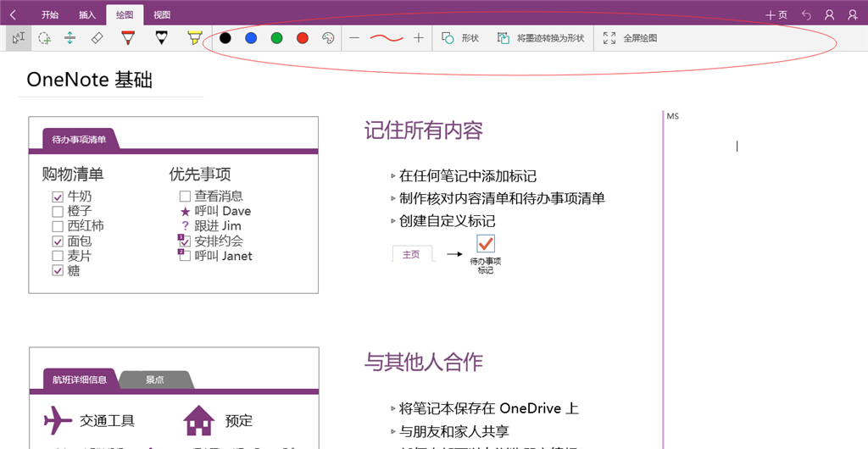Select the eraser tool
This screenshot has height=449, width=868.
click(97, 38)
